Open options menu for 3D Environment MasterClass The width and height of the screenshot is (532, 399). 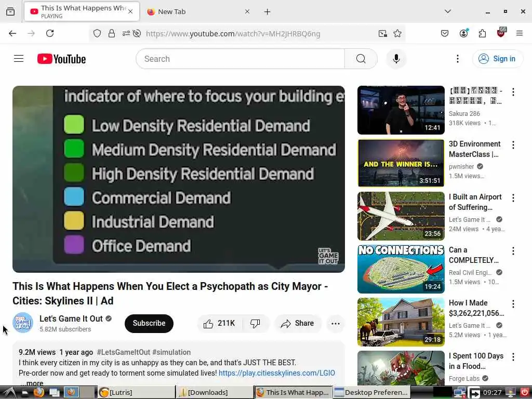click(513, 145)
